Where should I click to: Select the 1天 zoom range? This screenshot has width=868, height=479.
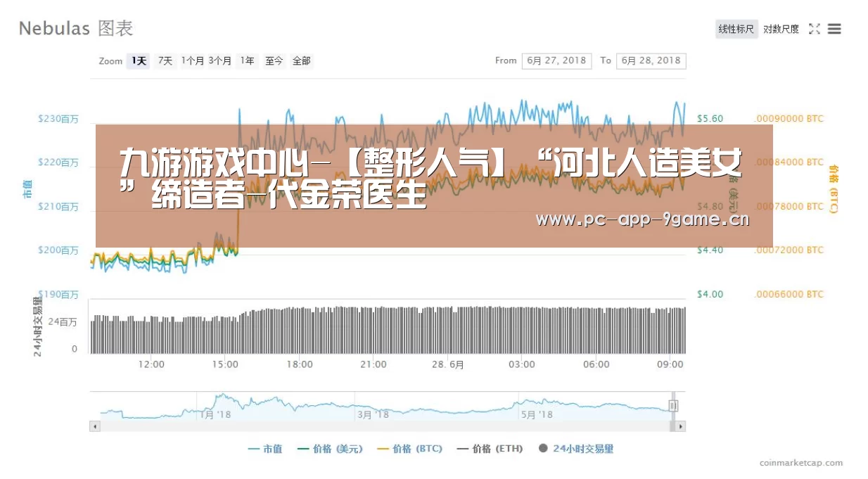click(139, 61)
